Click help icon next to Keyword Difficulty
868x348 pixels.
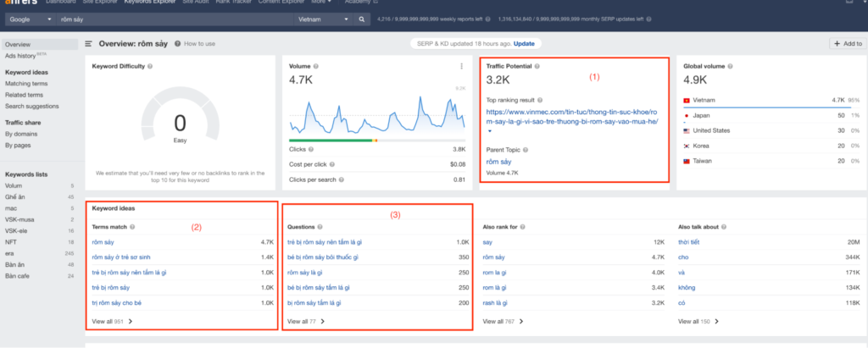151,66
